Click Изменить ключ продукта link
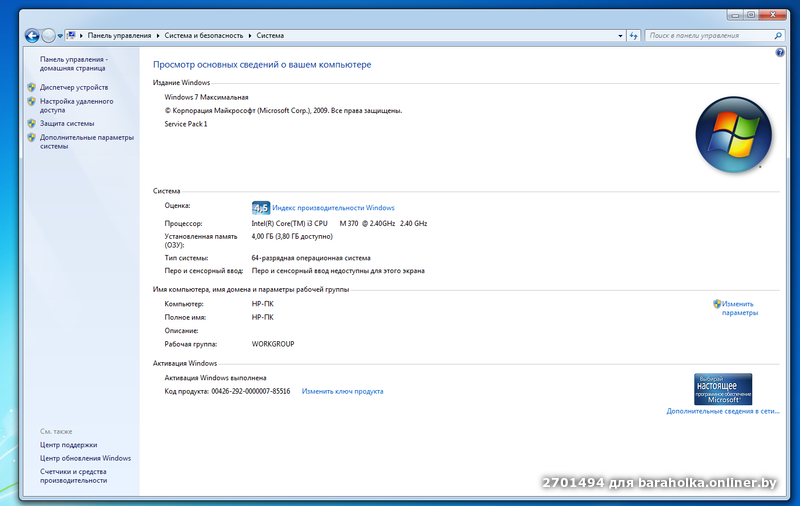This screenshot has width=800, height=506. (342, 391)
